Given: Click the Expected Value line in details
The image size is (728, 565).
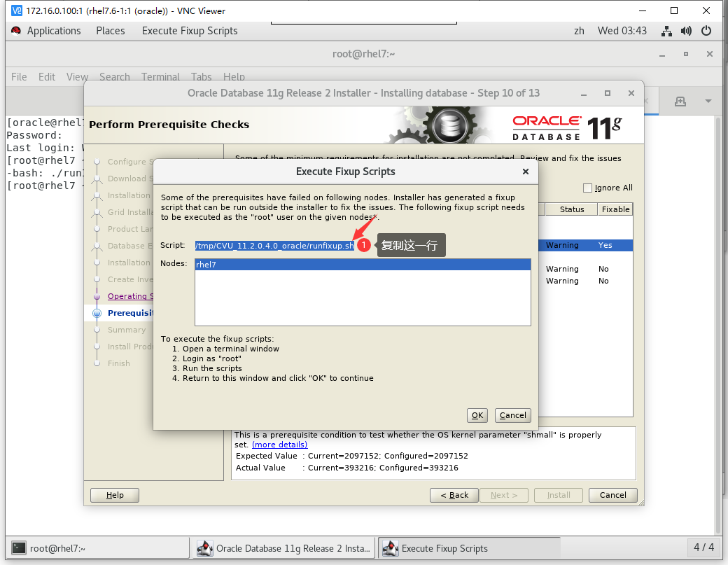Looking at the screenshot, I should [352, 456].
